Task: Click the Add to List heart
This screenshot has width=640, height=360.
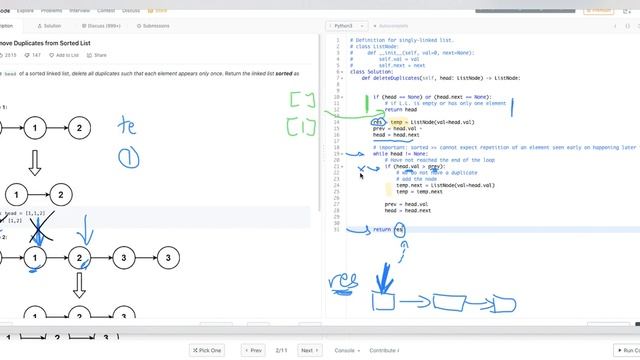Action: pyautogui.click(x=64, y=55)
